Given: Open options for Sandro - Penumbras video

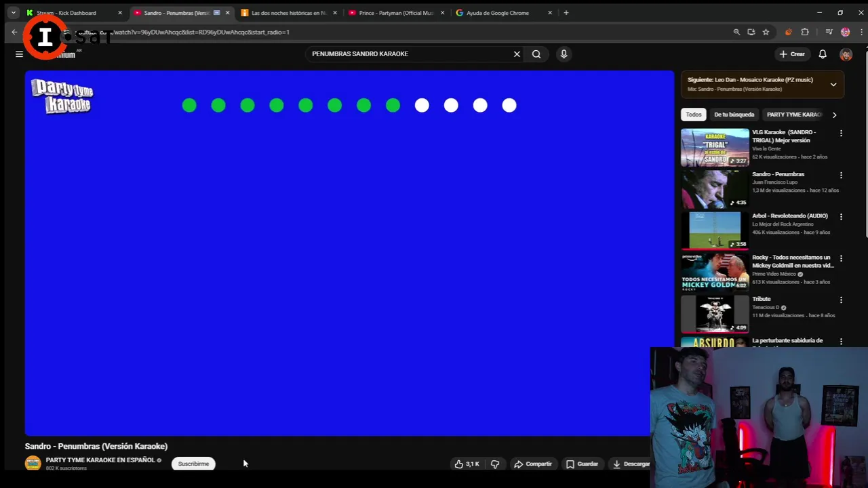Looking at the screenshot, I should click(x=841, y=175).
